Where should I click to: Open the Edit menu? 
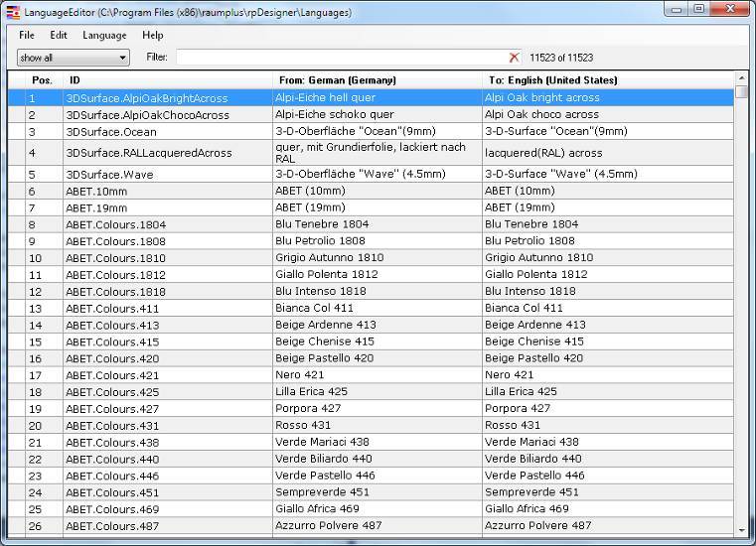point(59,35)
